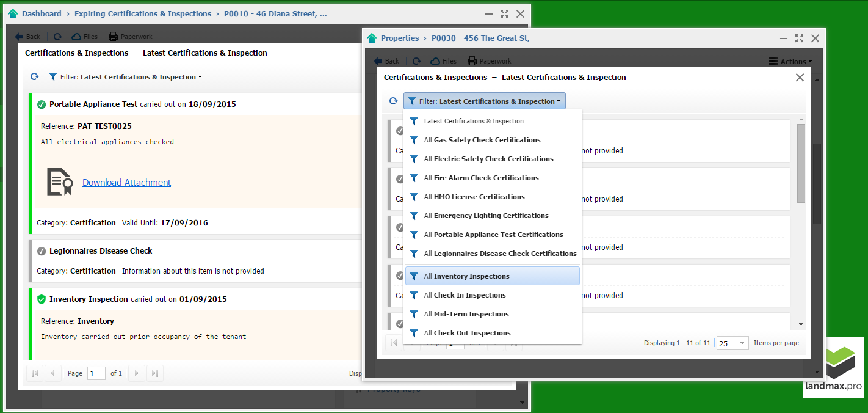Click the refresh icon in the left Certifications panel
This screenshot has width=868, height=413.
coord(35,77)
